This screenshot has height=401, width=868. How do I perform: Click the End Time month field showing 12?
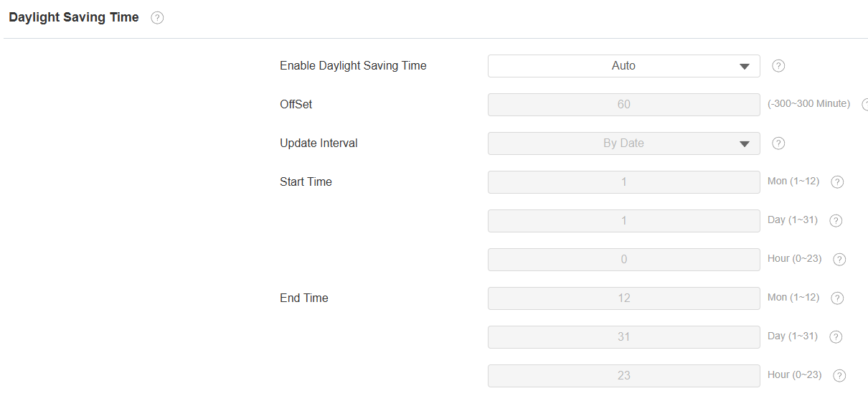(x=623, y=298)
